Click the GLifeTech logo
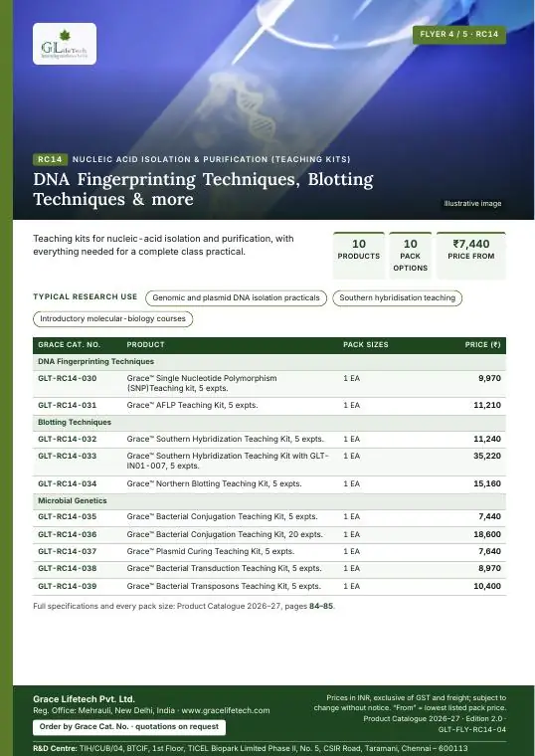This screenshot has height=756, width=535. (x=65, y=44)
